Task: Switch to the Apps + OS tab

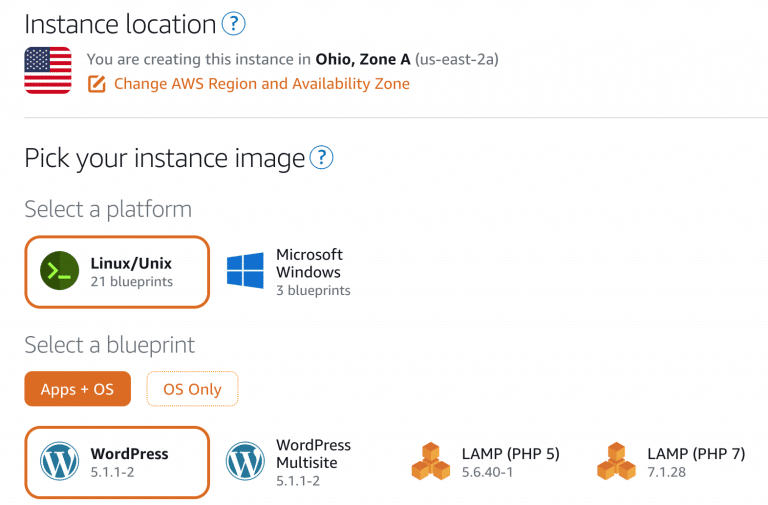Action: pos(77,389)
